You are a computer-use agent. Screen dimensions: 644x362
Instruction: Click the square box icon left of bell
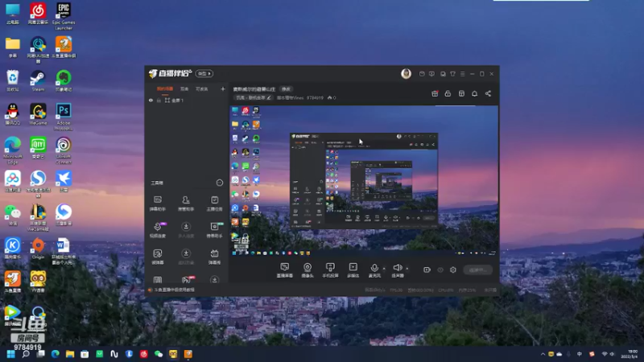coord(461,93)
